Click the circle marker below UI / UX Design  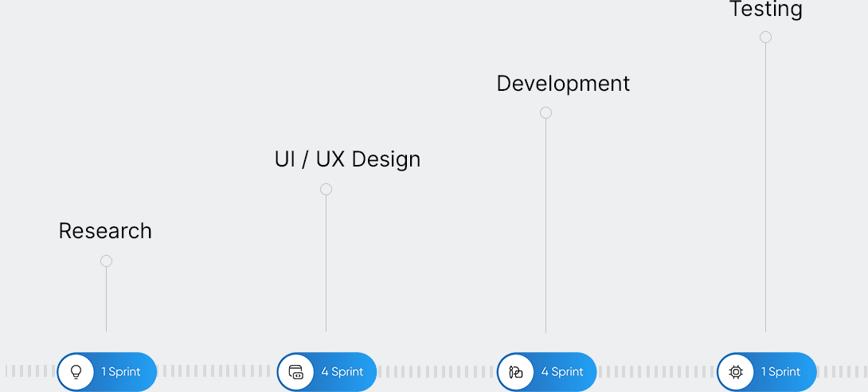pyautogui.click(x=326, y=190)
